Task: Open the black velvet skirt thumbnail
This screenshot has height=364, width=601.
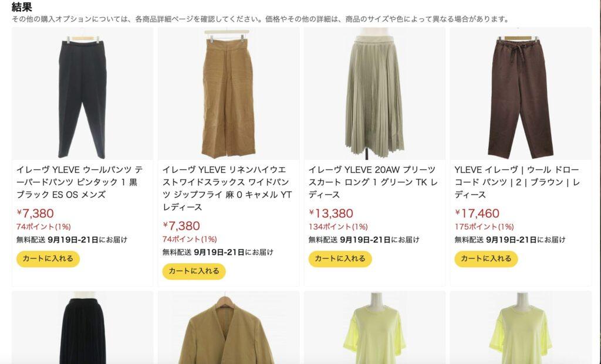Action: point(82,328)
